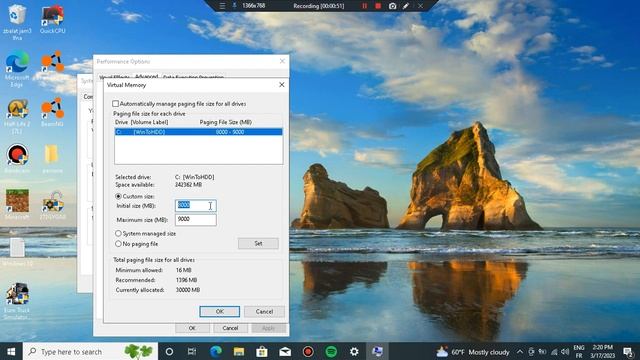
Task: Open Microsoft Store from the taskbar
Action: click(262, 351)
